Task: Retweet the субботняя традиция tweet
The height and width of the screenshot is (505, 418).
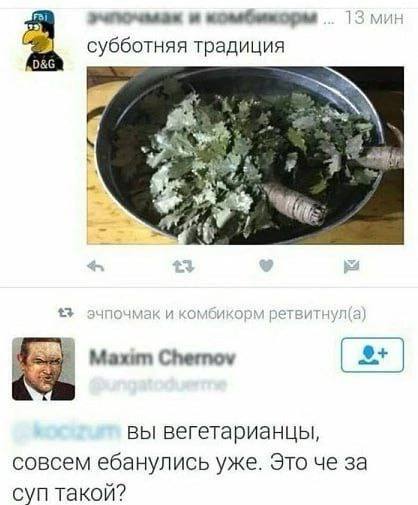Action: click(184, 266)
